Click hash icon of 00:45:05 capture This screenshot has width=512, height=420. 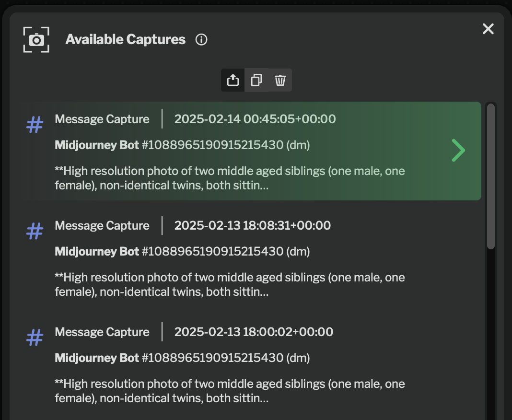click(35, 125)
